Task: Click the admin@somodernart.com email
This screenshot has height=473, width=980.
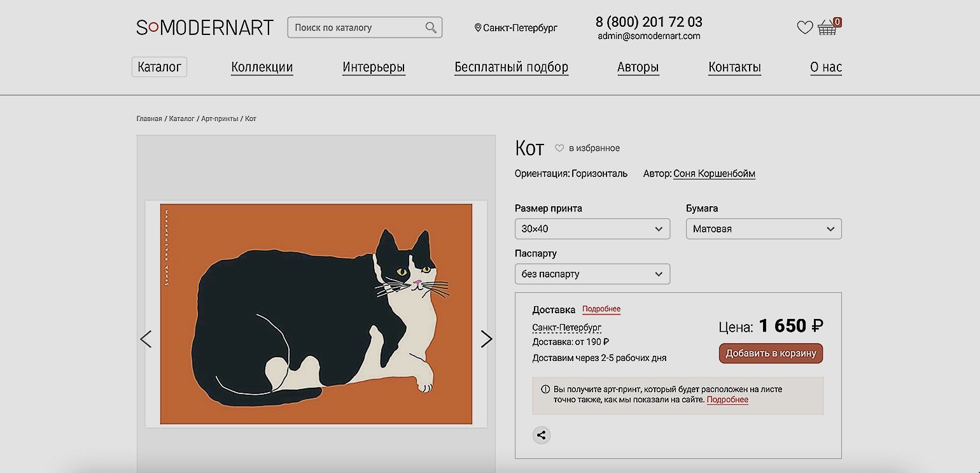Action: pos(649,36)
